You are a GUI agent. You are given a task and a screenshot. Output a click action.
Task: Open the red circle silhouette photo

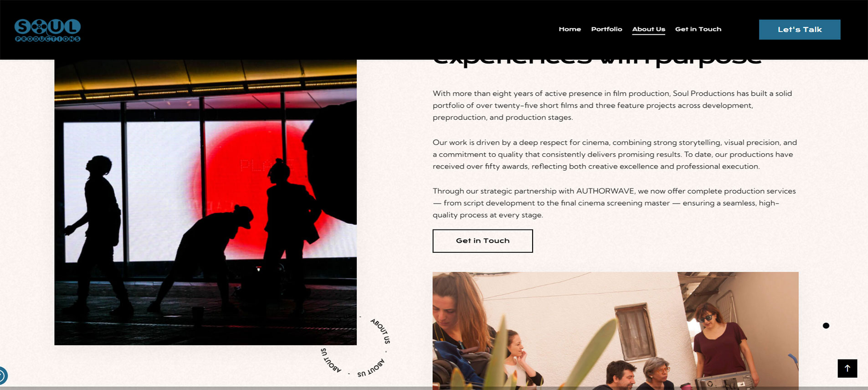[205, 202]
